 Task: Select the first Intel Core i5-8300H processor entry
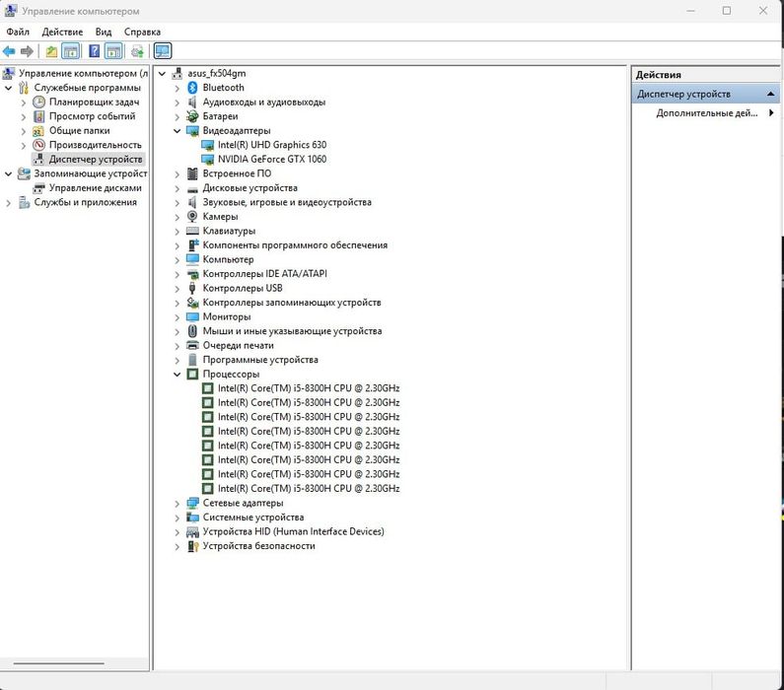tap(309, 388)
